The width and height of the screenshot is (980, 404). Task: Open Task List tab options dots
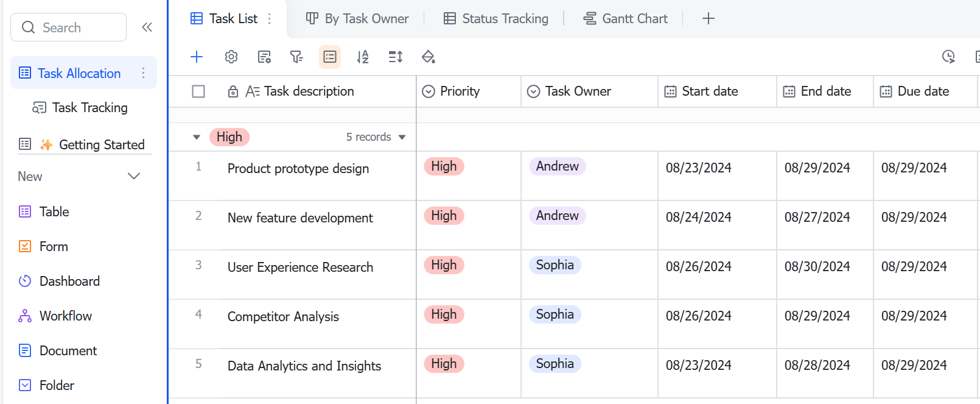pyautogui.click(x=270, y=18)
